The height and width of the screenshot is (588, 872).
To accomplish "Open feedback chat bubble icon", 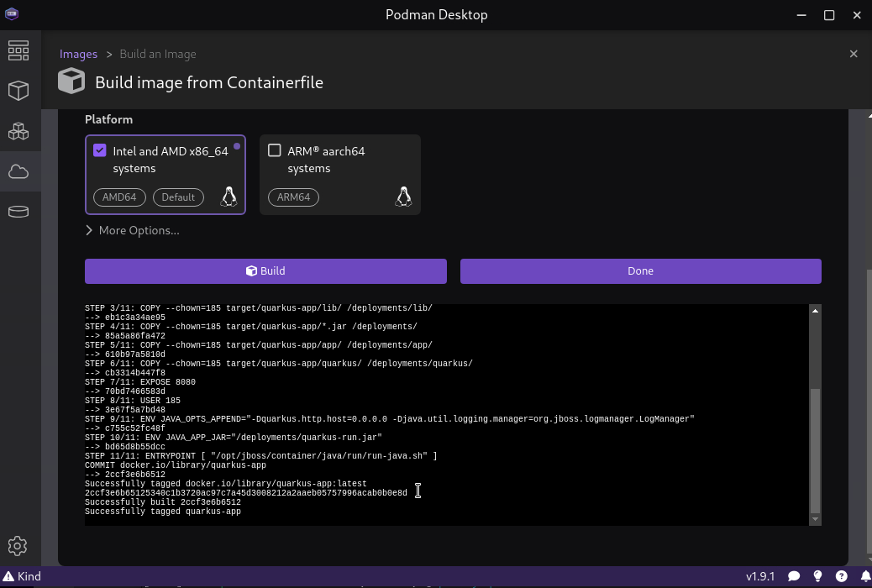I will click(794, 576).
